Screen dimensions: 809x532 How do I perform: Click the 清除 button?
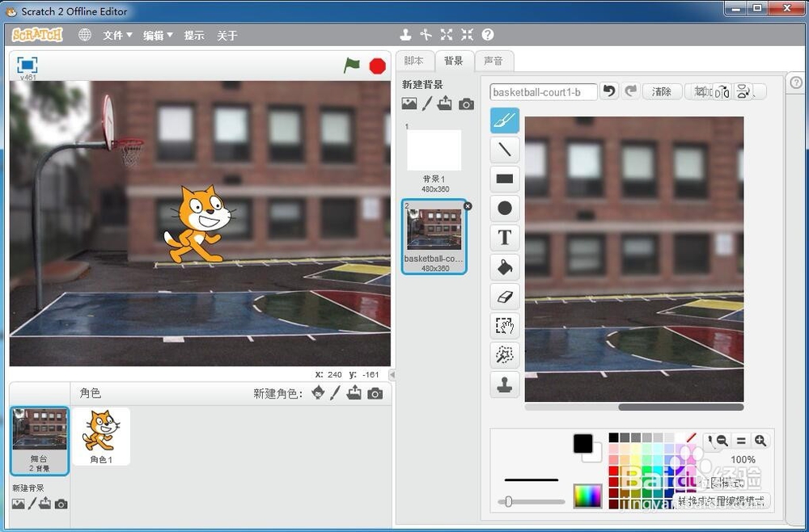pyautogui.click(x=662, y=91)
